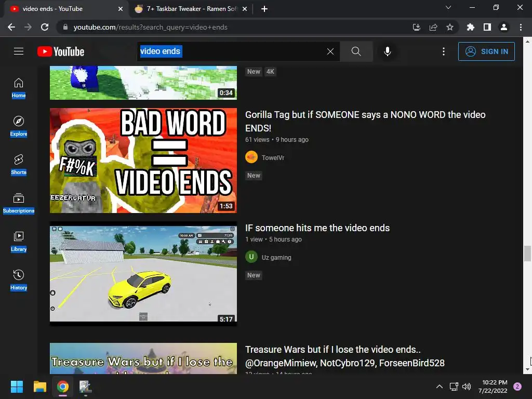Open 'IF someone hits me the video ends'
This screenshot has height=399, width=532.
pyautogui.click(x=317, y=228)
